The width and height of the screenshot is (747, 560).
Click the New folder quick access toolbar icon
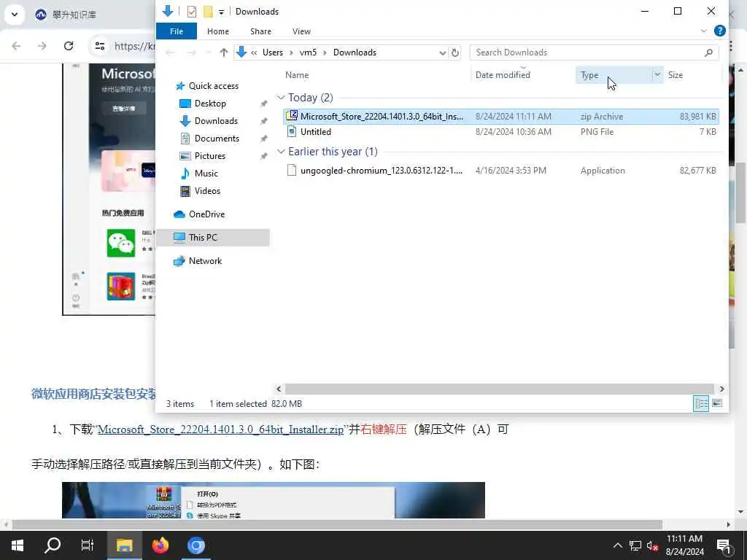[x=208, y=12]
